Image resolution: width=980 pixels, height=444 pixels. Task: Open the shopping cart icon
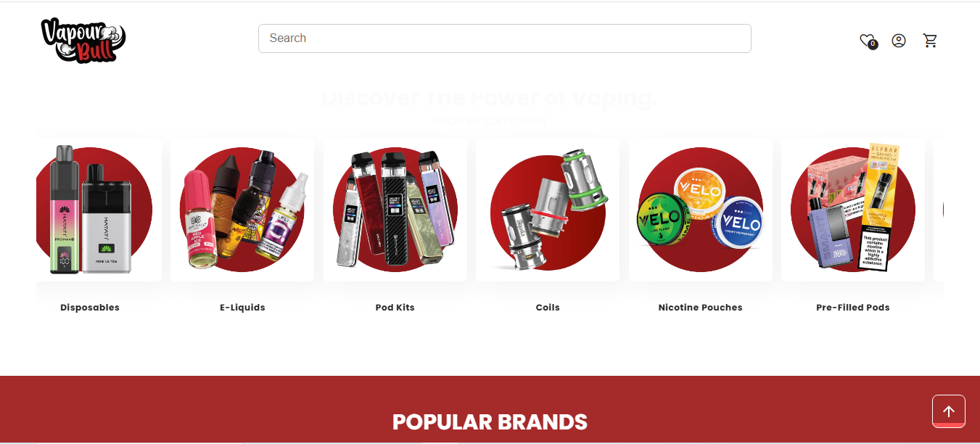click(x=930, y=41)
